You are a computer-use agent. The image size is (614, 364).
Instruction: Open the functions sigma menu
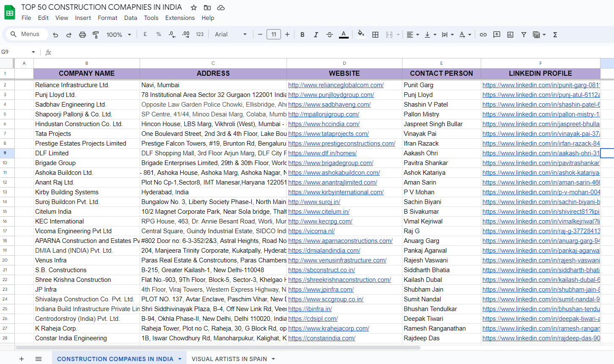pyautogui.click(x=555, y=35)
